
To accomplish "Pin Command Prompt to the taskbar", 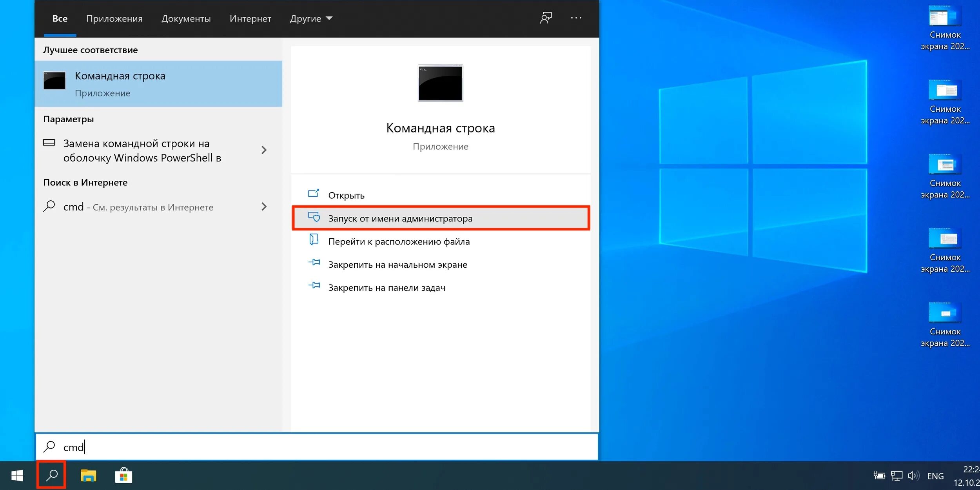I will pyautogui.click(x=387, y=288).
